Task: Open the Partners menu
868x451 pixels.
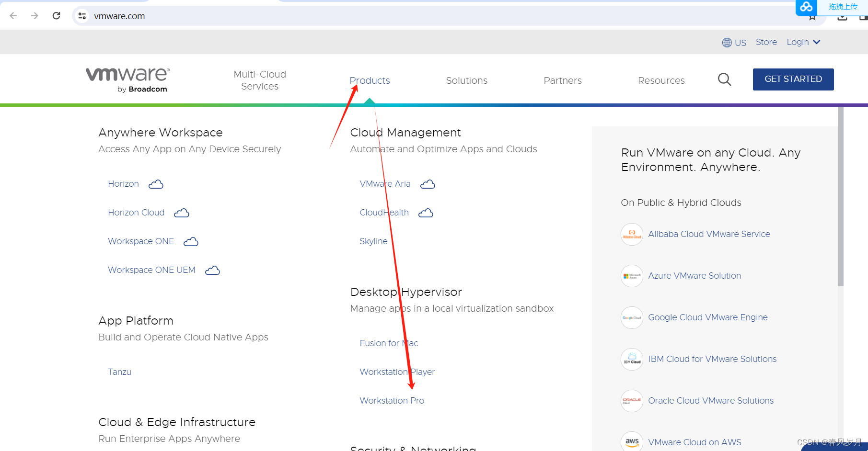Action: tap(562, 80)
